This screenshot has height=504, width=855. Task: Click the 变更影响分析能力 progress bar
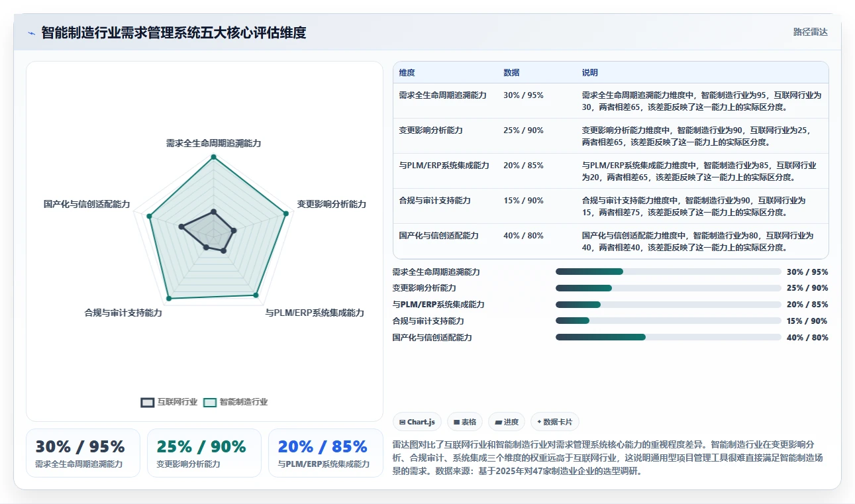coord(668,288)
